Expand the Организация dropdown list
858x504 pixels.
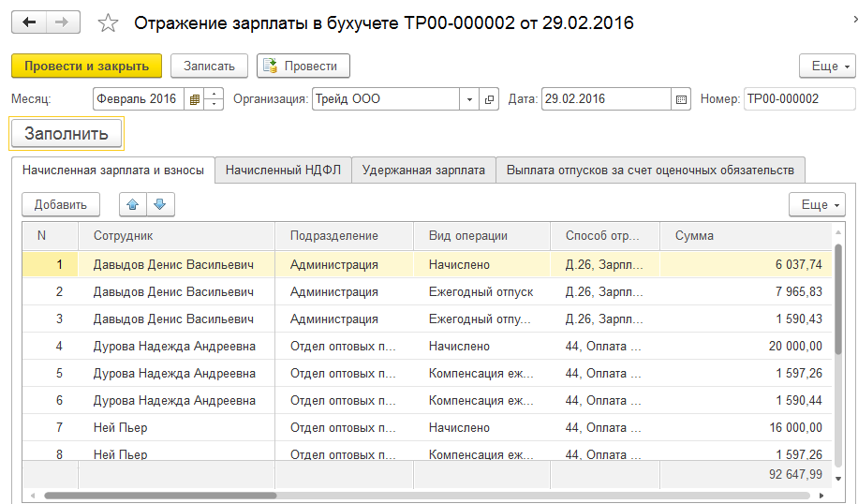(469, 98)
